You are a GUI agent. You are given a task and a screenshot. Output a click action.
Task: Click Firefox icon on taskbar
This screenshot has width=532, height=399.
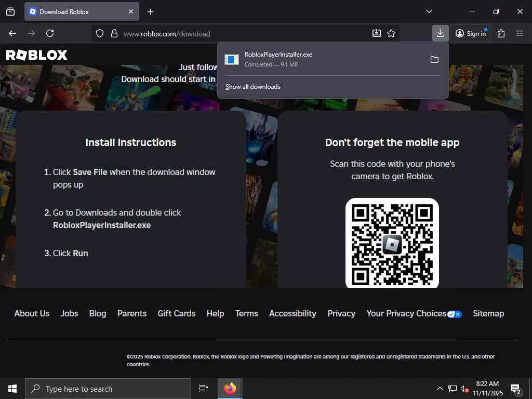230,389
